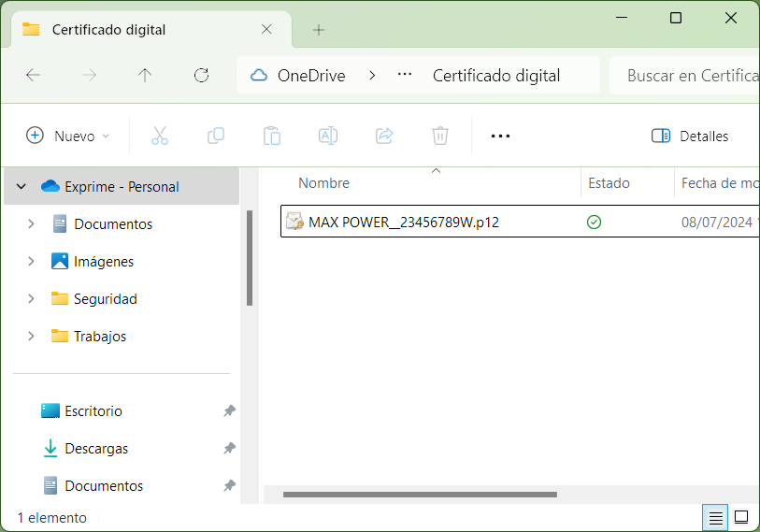Viewport: 760px width, 532px height.
Task: Click the Share icon in toolbar
Action: (x=384, y=136)
